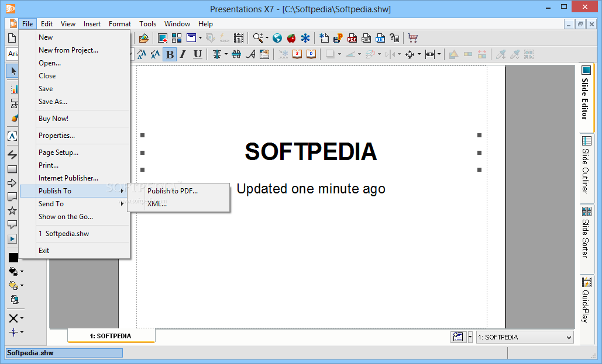Image resolution: width=602 pixels, height=364 pixels.
Task: Click the play action button tool
Action: [x=12, y=239]
